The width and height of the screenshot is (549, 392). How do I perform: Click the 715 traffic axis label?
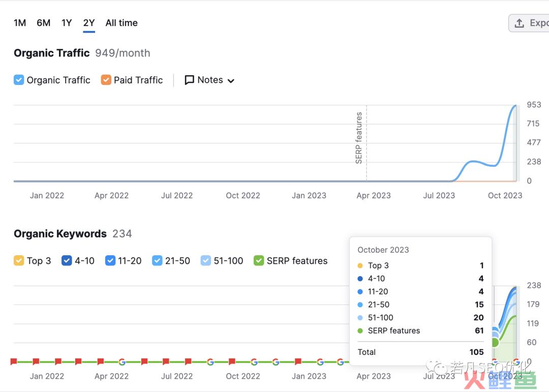(533, 124)
